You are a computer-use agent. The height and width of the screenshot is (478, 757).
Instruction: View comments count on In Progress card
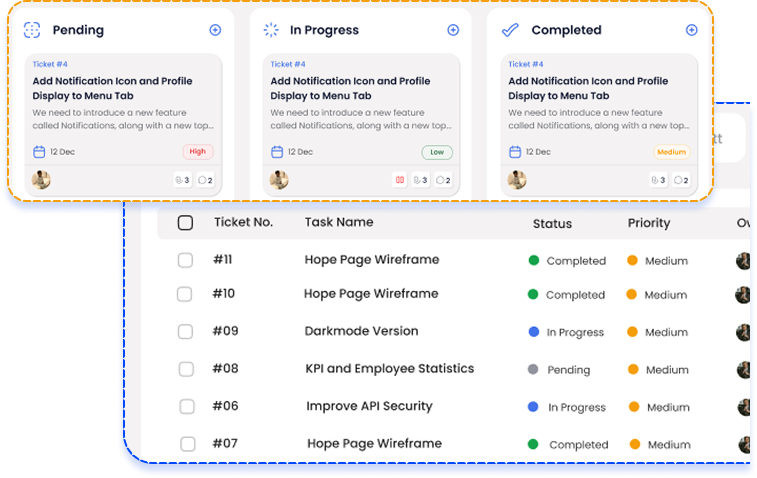443,180
